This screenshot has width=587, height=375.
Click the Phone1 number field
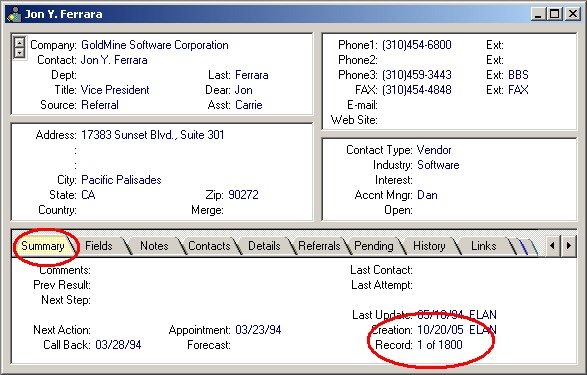coord(417,45)
